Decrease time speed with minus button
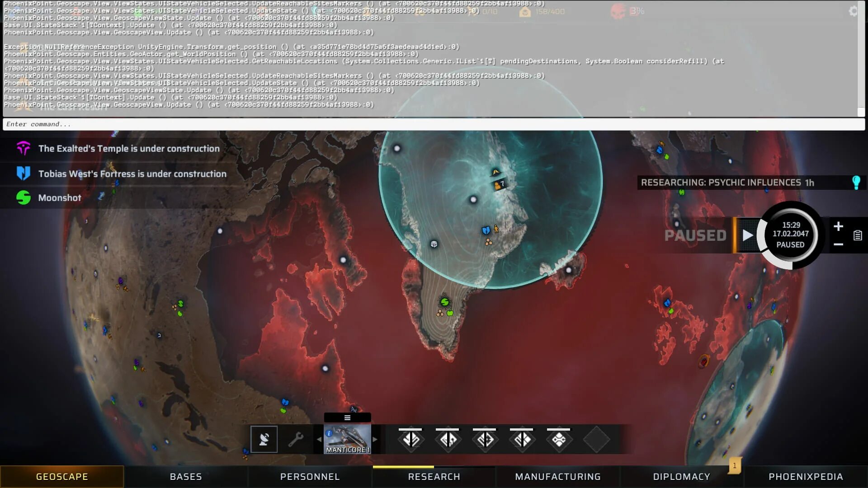 point(838,244)
